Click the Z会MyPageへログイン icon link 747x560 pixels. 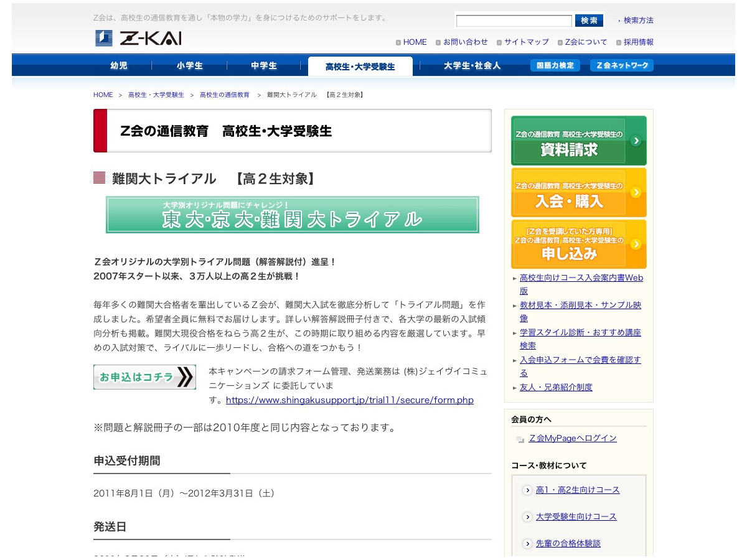(x=572, y=438)
